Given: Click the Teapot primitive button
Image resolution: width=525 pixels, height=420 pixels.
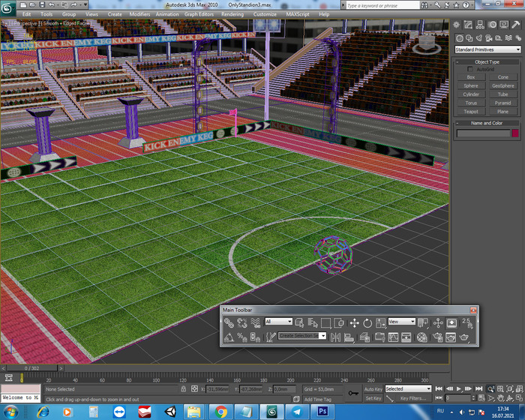Looking at the screenshot, I should pyautogui.click(x=470, y=112).
